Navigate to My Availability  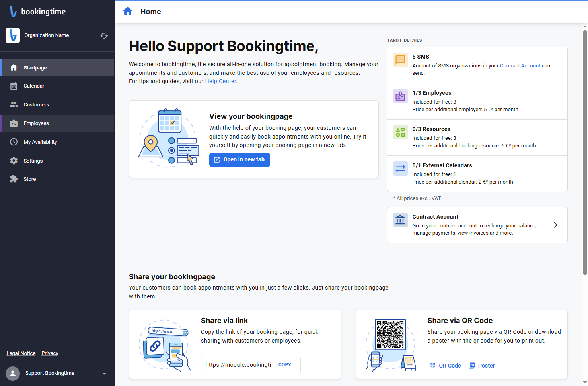click(x=57, y=142)
